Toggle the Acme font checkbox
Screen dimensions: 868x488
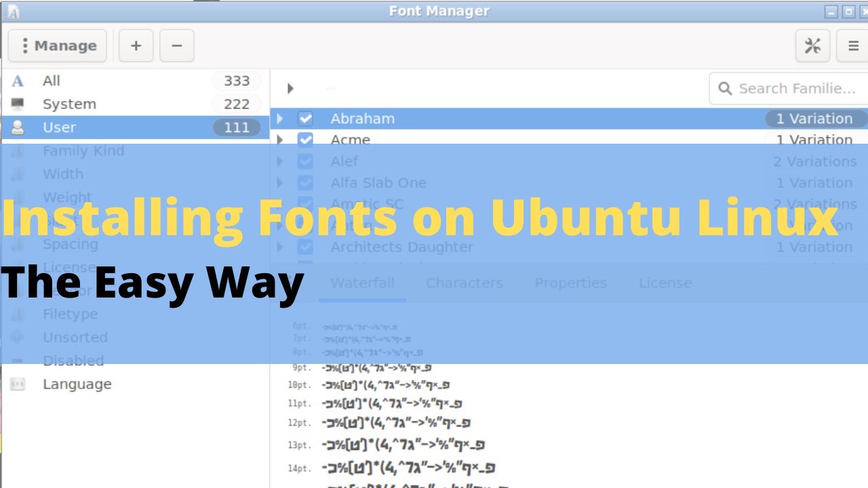(305, 140)
